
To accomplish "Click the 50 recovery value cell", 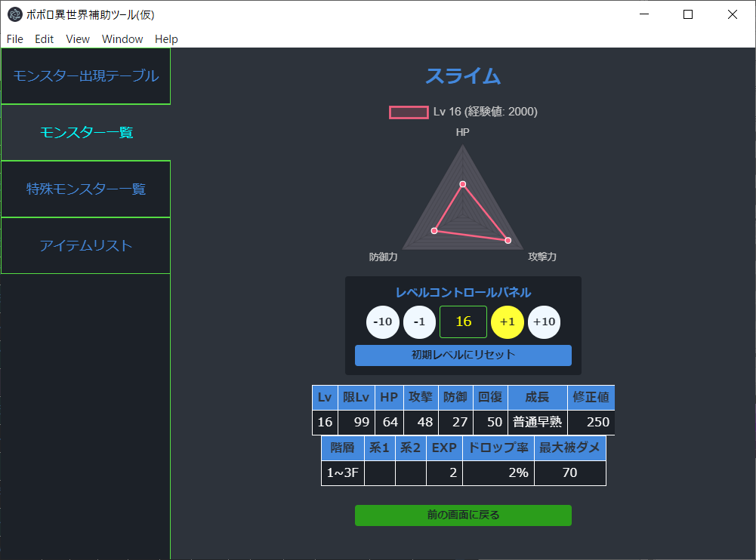I will 490,422.
